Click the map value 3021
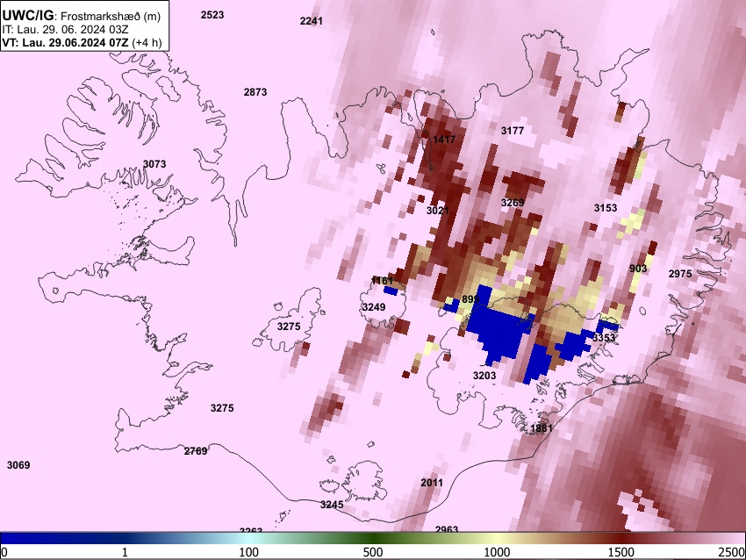Image resolution: width=746 pixels, height=560 pixels. coord(438,211)
